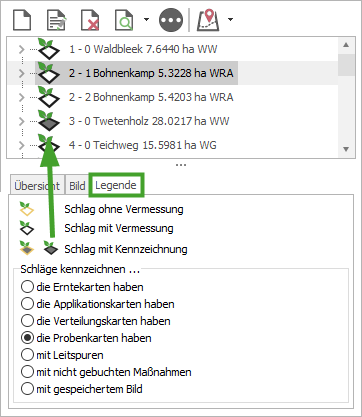Select radio die Verteilungskarten haben

tap(27, 321)
